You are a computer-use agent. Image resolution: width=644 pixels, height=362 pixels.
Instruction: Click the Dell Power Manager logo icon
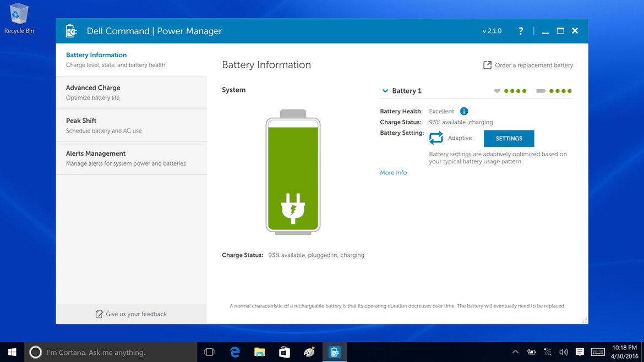(x=71, y=31)
